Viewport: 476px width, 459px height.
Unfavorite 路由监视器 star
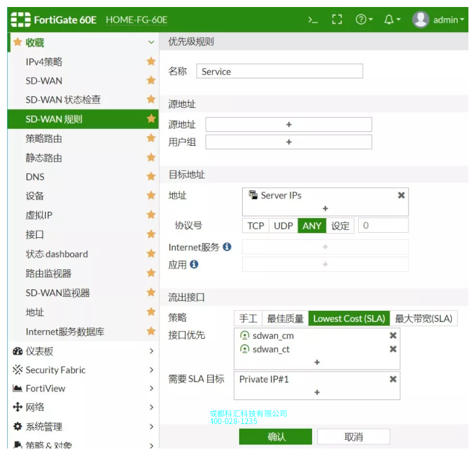point(151,273)
